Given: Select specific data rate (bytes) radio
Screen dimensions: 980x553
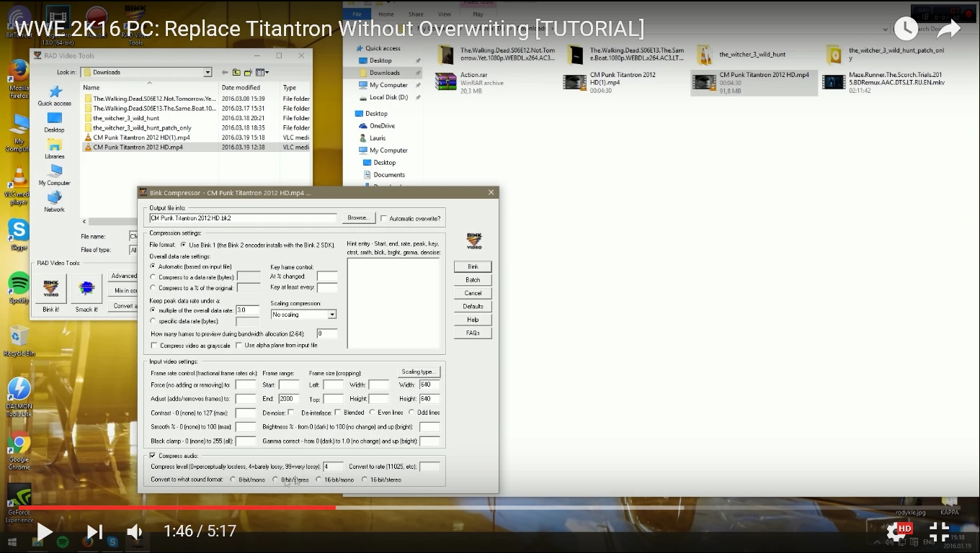Looking at the screenshot, I should pos(153,321).
